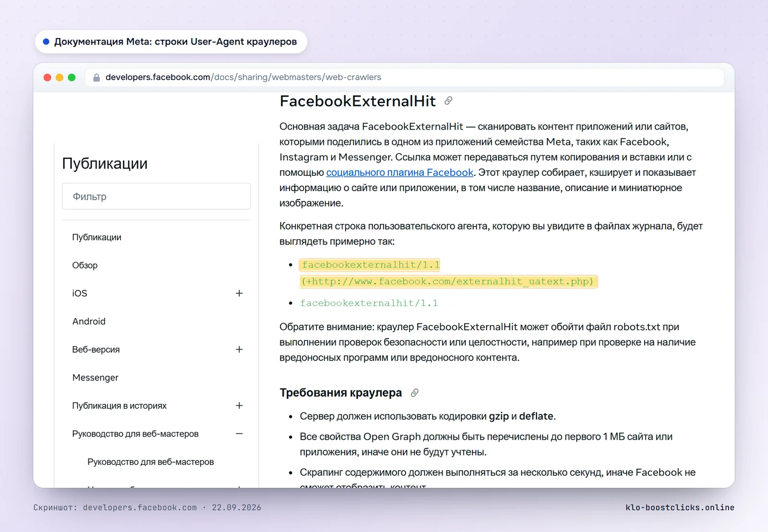The width and height of the screenshot is (768, 532).
Task: Collapse Руководство для веб-мастеров section
Action: point(239,434)
